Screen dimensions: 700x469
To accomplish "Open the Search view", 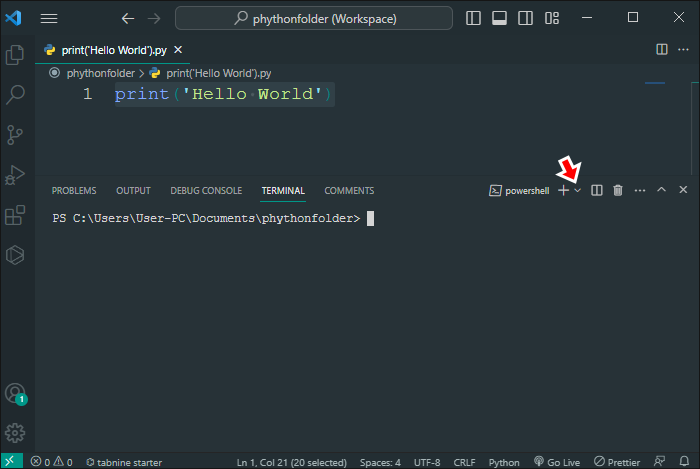I will pyautogui.click(x=15, y=95).
